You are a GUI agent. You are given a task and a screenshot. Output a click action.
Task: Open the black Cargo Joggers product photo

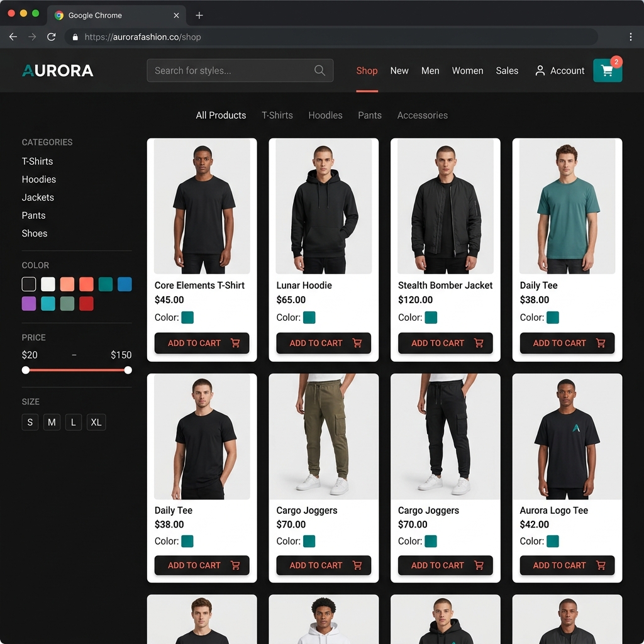pyautogui.click(x=445, y=436)
